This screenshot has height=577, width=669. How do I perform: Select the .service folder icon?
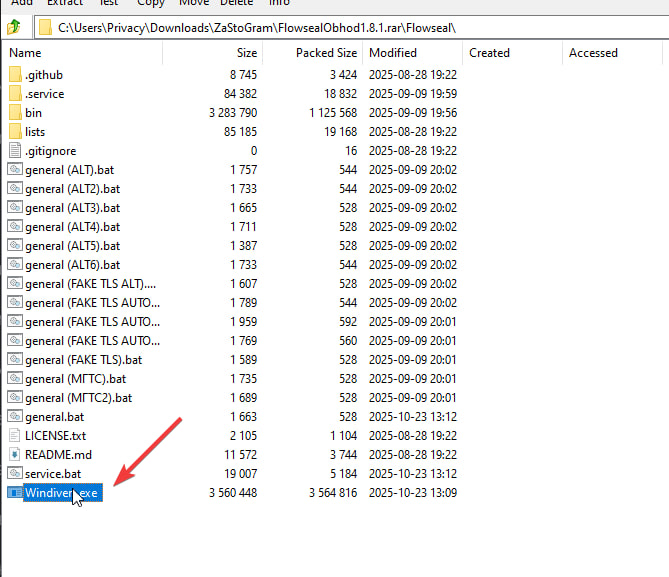pyautogui.click(x=15, y=93)
